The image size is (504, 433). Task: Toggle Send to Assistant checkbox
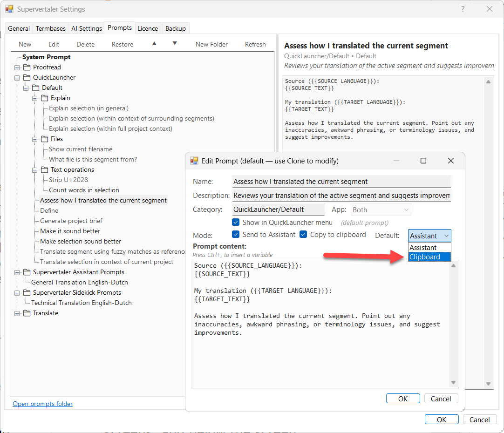(236, 235)
